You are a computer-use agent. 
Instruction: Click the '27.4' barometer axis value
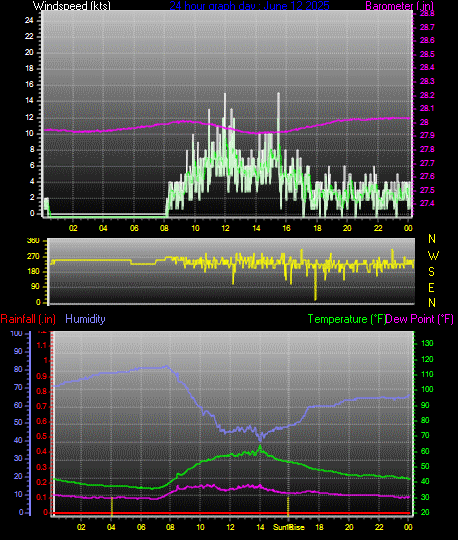click(x=427, y=203)
